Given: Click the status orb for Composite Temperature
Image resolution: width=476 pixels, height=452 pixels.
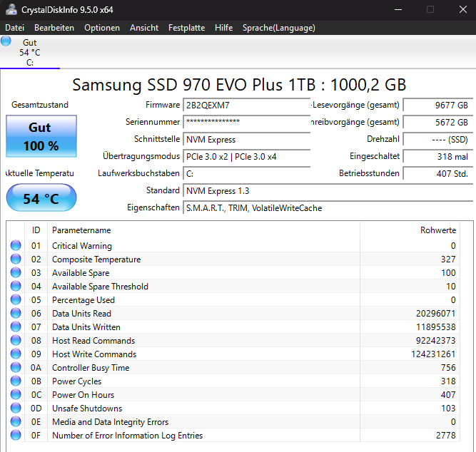Looking at the screenshot, I should 16,259.
